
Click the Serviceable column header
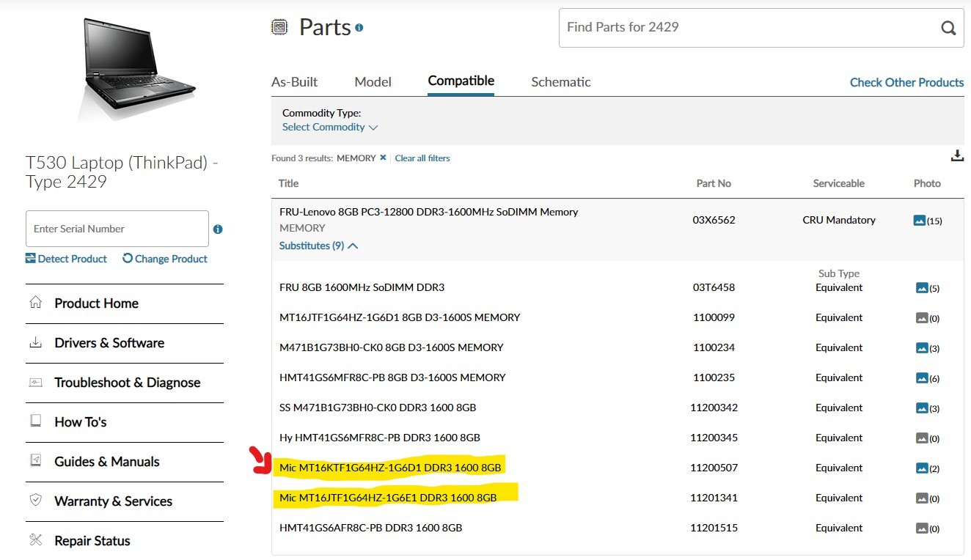(x=838, y=183)
